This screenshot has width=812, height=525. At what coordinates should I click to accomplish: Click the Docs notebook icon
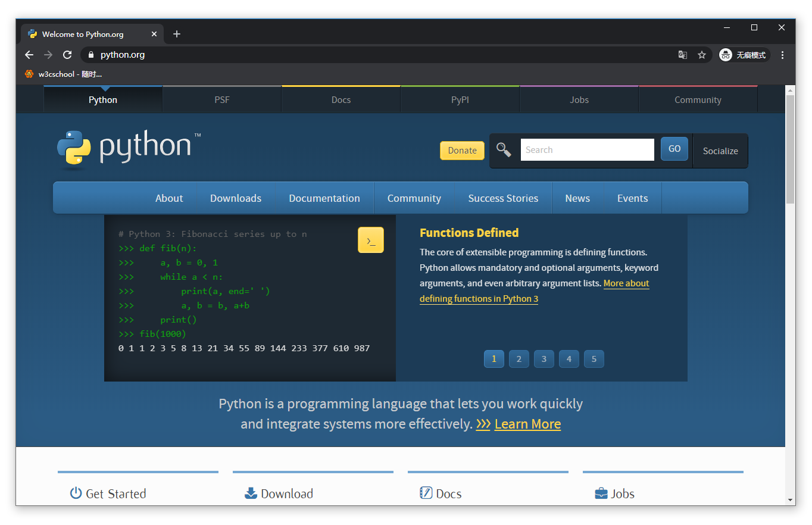(426, 493)
